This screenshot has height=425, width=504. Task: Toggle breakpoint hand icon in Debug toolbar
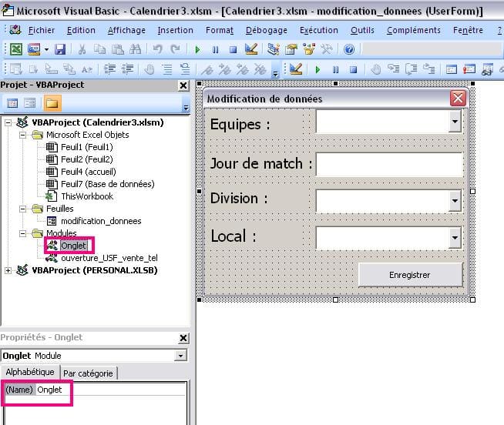[x=375, y=69]
